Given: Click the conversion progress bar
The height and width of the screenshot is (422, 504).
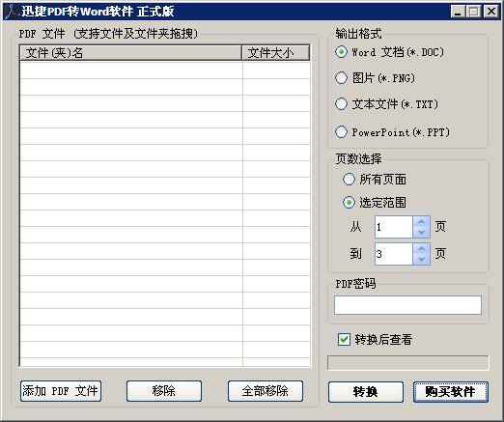Looking at the screenshot, I should click(408, 363).
